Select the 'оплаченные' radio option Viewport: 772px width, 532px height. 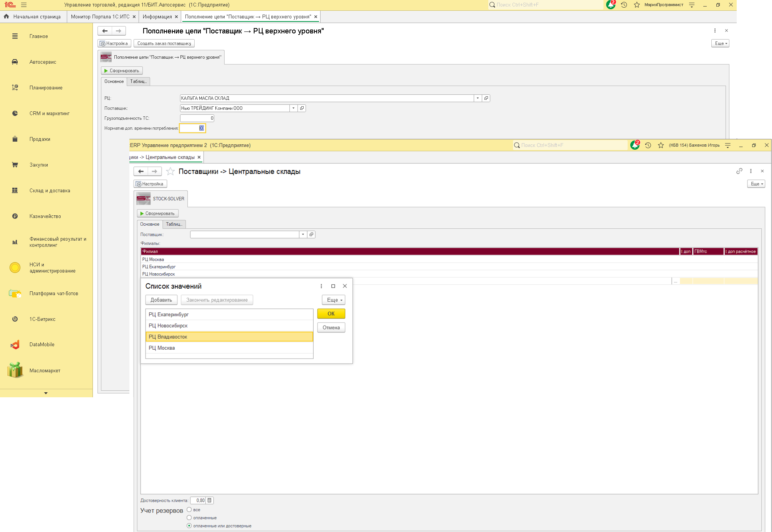(x=189, y=517)
